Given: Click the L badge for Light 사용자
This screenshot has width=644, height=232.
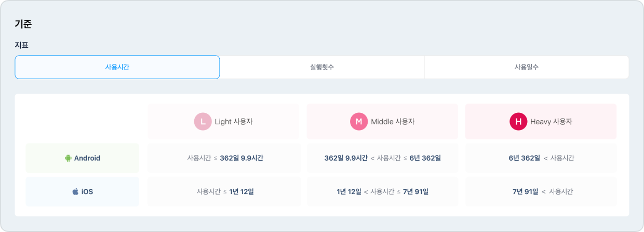Looking at the screenshot, I should pos(203,122).
